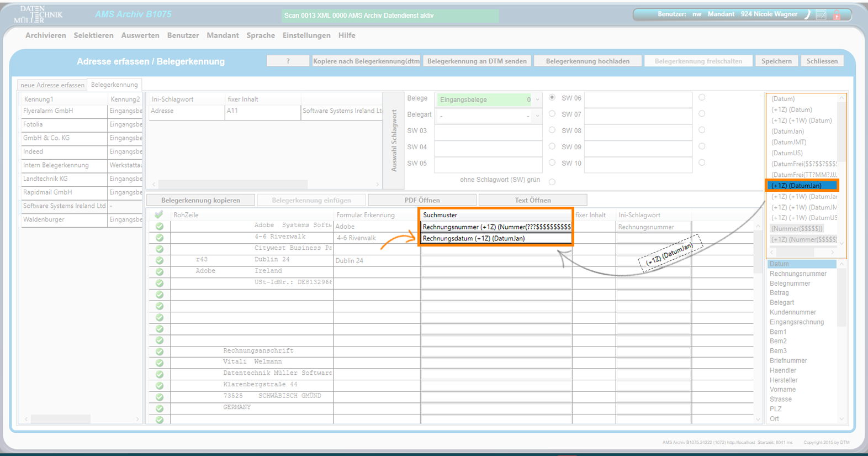Screen dimensions: 868x456
Task: Click the grey checkmark header beside RohZeile
Action: pos(159,214)
